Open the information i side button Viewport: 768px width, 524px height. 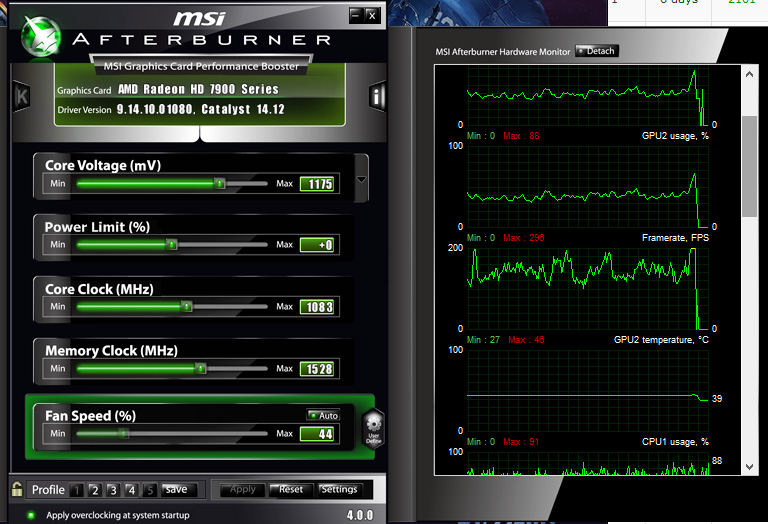click(377, 96)
